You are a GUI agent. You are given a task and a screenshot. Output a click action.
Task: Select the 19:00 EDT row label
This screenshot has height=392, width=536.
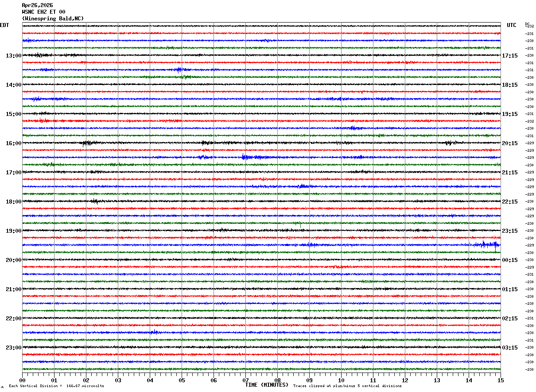tap(14, 231)
